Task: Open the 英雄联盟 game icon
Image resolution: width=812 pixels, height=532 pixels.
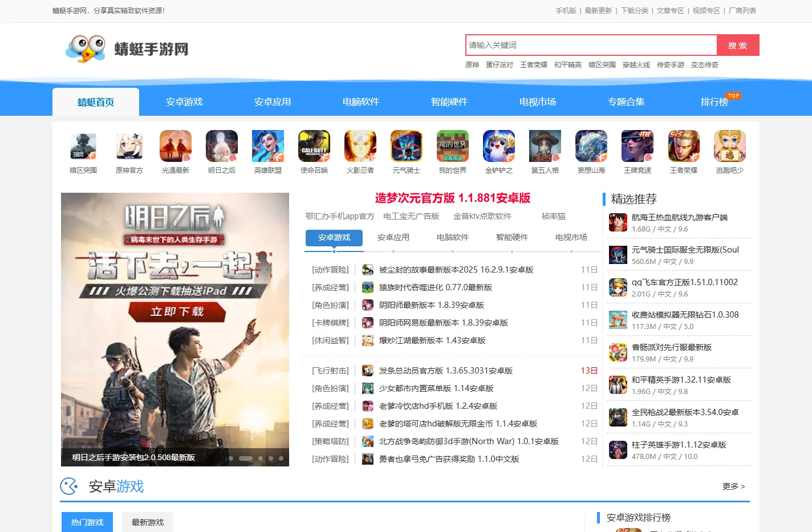Action: point(268,146)
